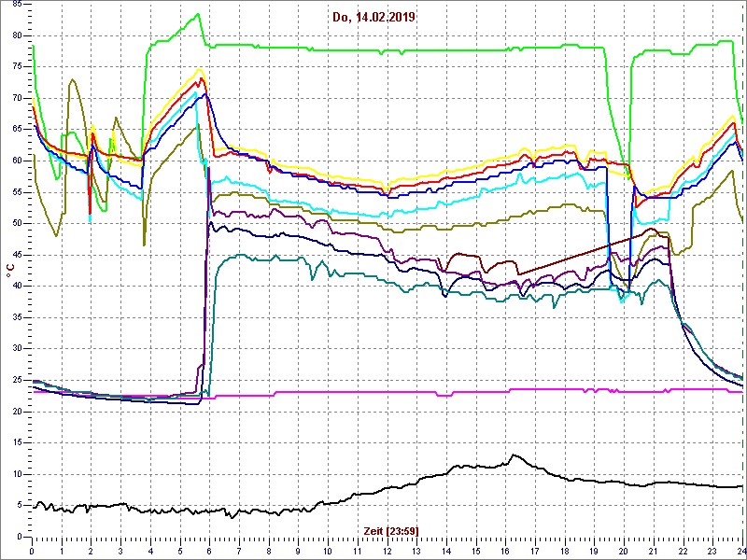Pick hour 8 label on the time axis
This screenshot has width=747, height=560.
tap(269, 550)
